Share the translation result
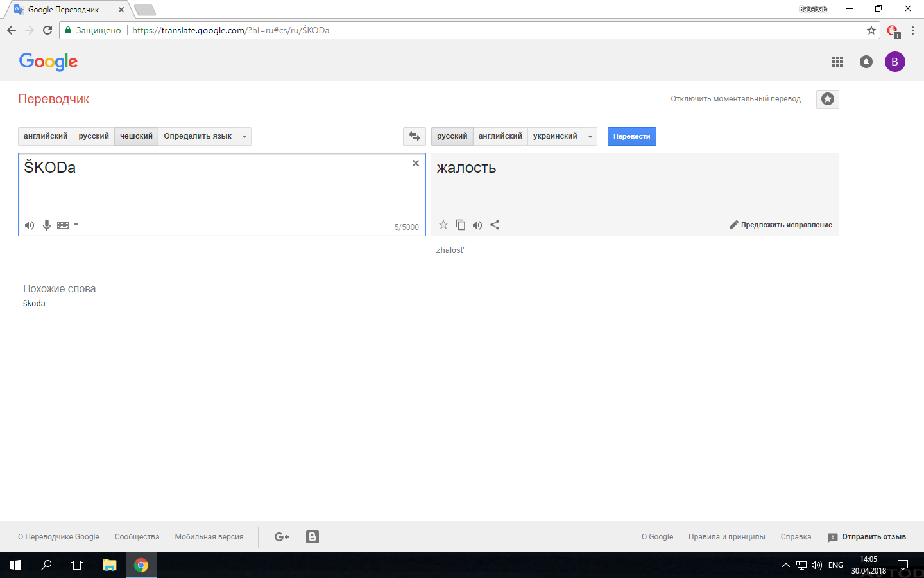924x578 pixels. [495, 225]
